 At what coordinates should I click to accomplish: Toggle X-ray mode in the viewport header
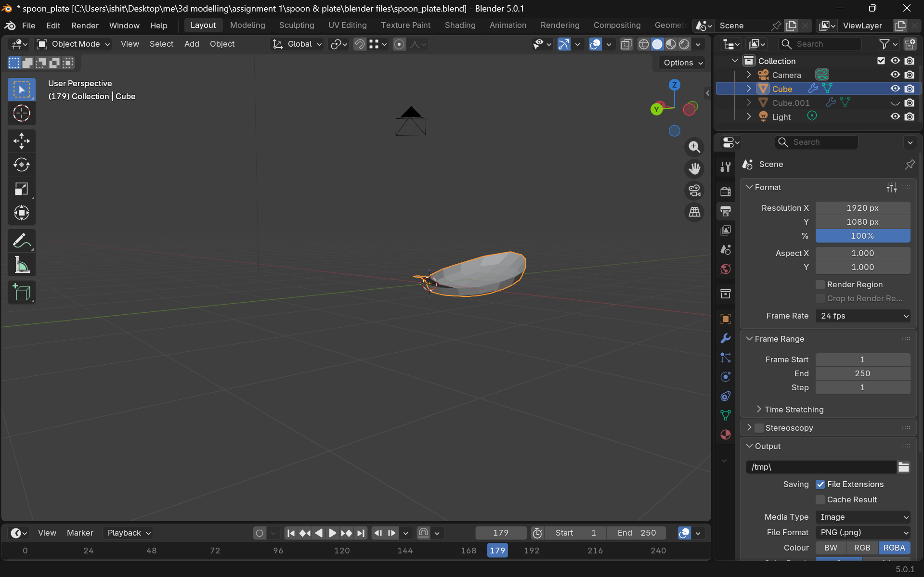coord(626,44)
